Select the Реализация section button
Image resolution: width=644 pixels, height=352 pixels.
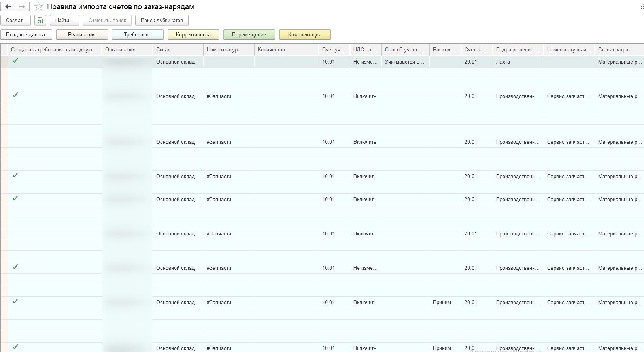(x=82, y=35)
